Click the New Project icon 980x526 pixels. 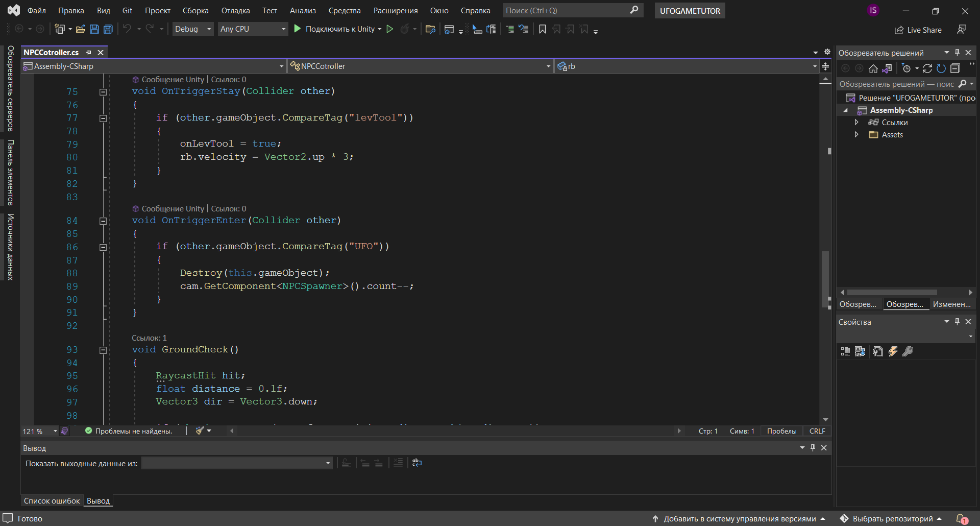tap(60, 29)
